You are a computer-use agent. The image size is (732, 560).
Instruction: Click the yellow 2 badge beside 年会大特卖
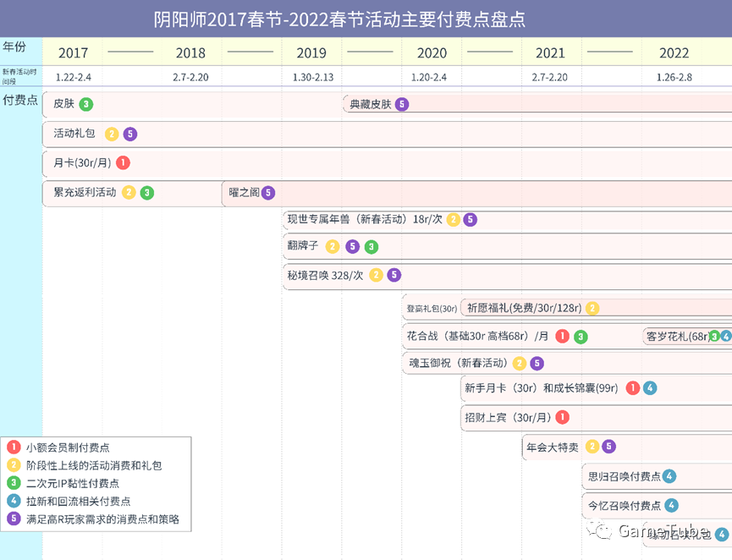[x=592, y=447]
